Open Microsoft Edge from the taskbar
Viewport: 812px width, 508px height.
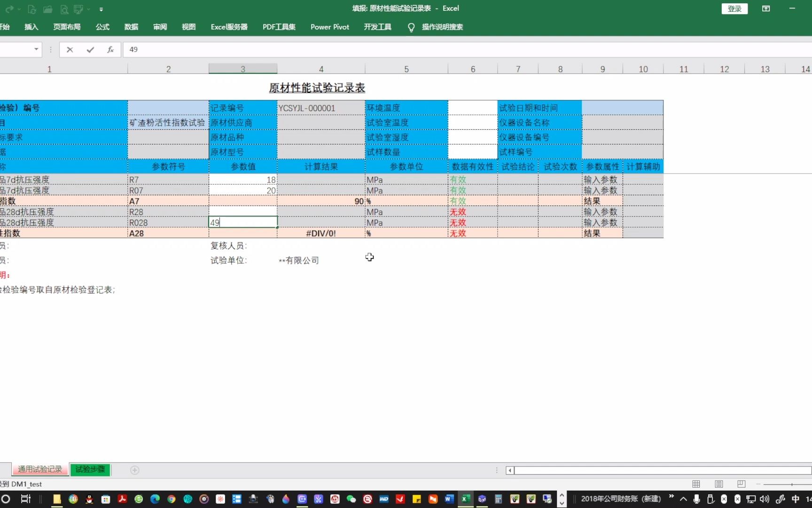click(x=155, y=499)
